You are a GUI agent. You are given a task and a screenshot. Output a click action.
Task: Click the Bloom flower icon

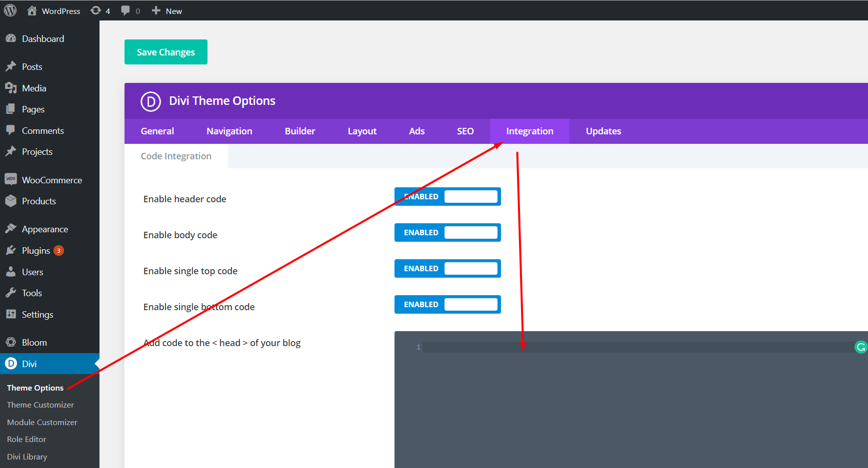pyautogui.click(x=10, y=342)
